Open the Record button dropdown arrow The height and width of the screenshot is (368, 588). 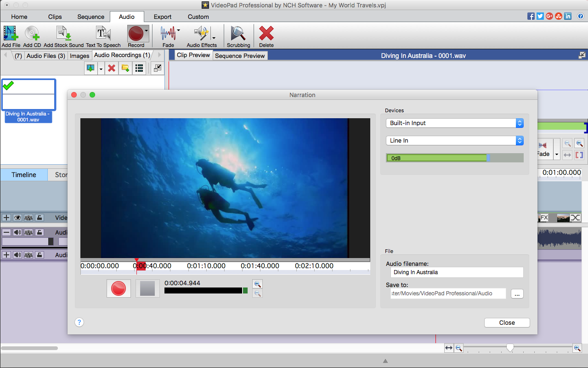pyautogui.click(x=146, y=30)
